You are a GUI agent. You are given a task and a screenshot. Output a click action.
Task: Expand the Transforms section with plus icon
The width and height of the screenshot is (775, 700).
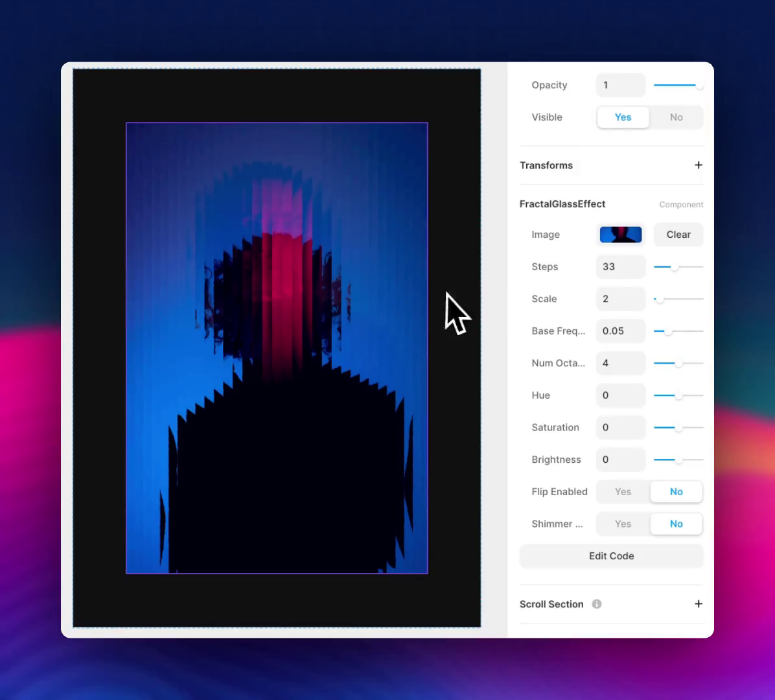tap(698, 165)
